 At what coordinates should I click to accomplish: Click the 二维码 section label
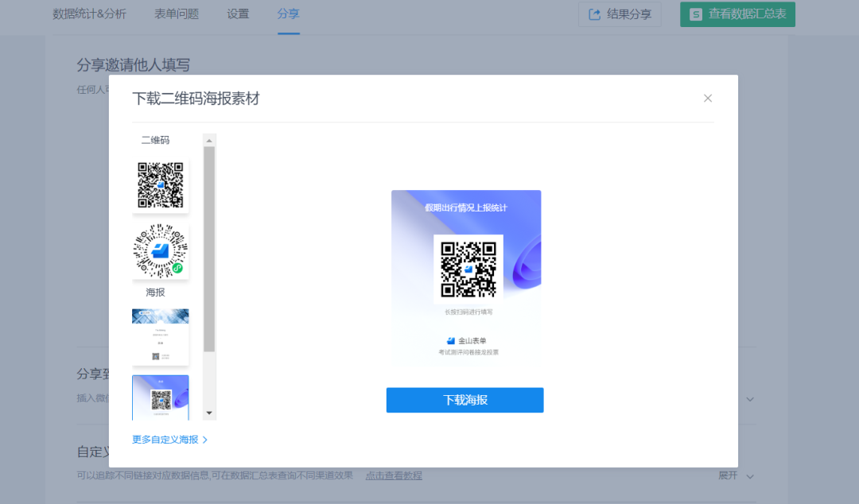point(156,140)
